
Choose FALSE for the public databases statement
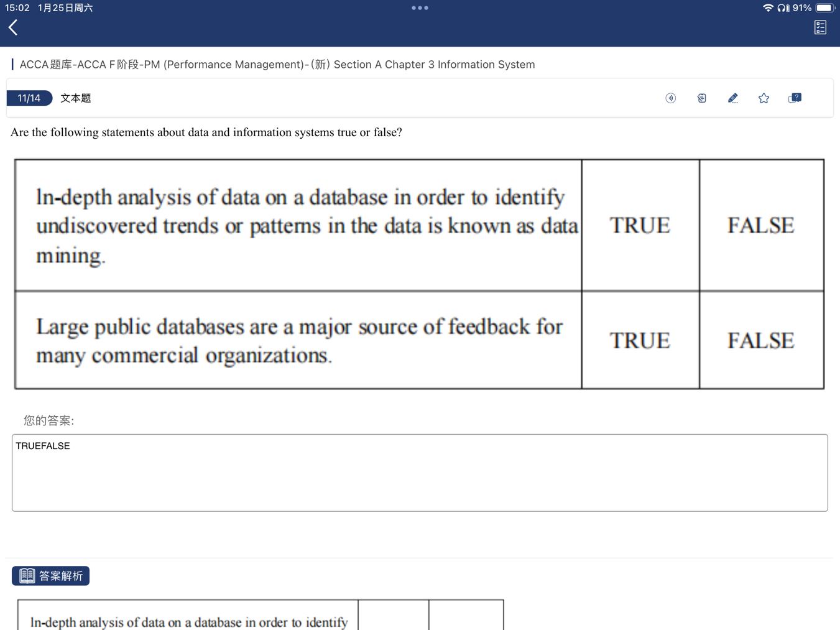tap(760, 340)
